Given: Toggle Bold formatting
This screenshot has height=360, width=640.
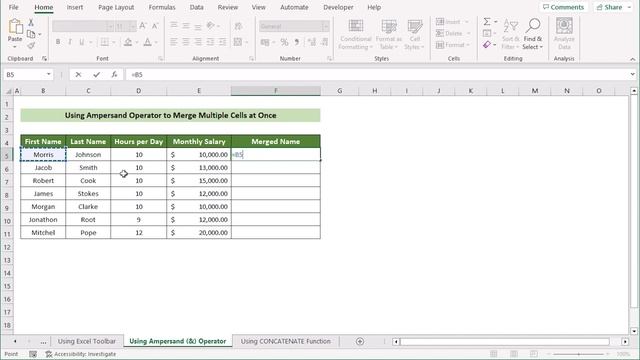Looking at the screenshot, I should point(58,42).
